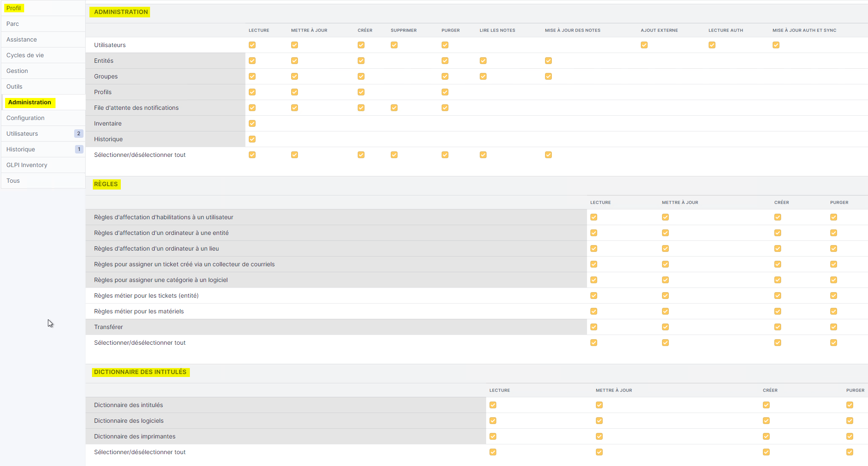Image resolution: width=868 pixels, height=466 pixels.
Task: Select the GLPI Inventory tab
Action: [27, 165]
